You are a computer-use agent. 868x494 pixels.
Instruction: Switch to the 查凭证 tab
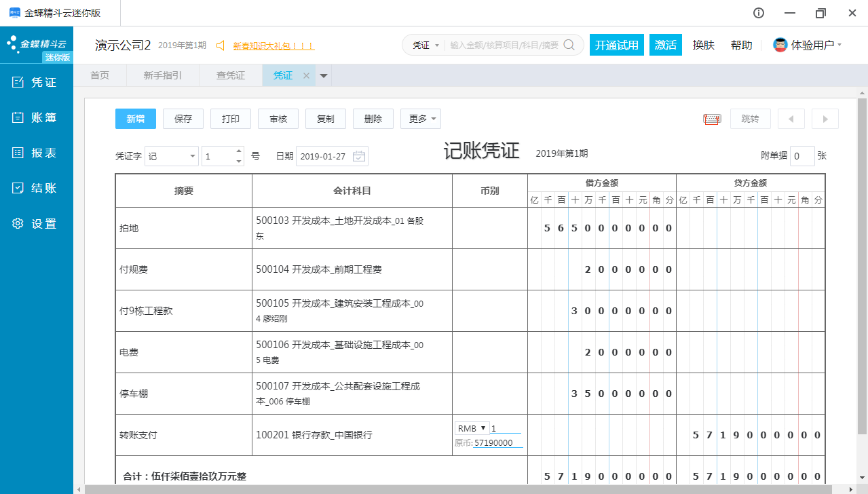click(231, 76)
